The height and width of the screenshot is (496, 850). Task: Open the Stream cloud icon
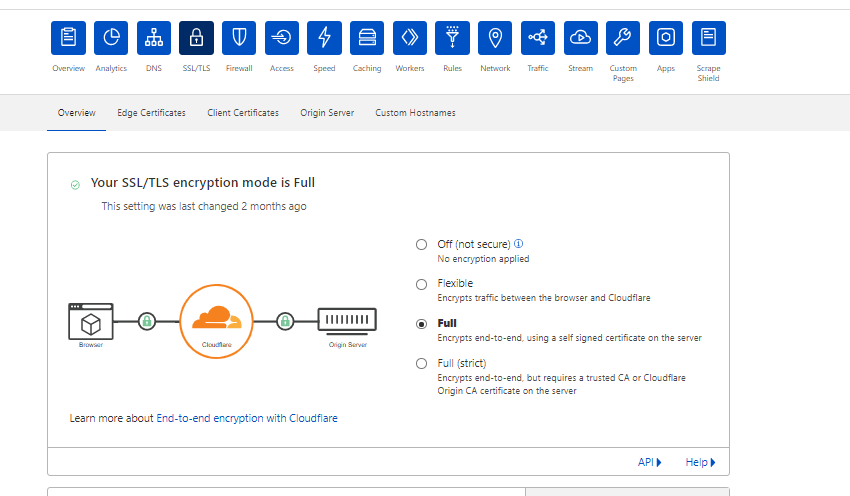coord(581,38)
